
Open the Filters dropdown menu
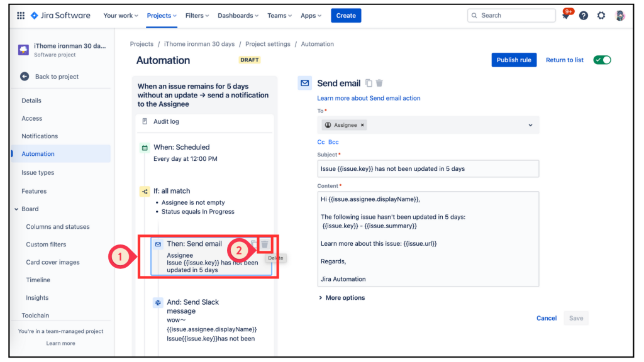pyautogui.click(x=197, y=16)
